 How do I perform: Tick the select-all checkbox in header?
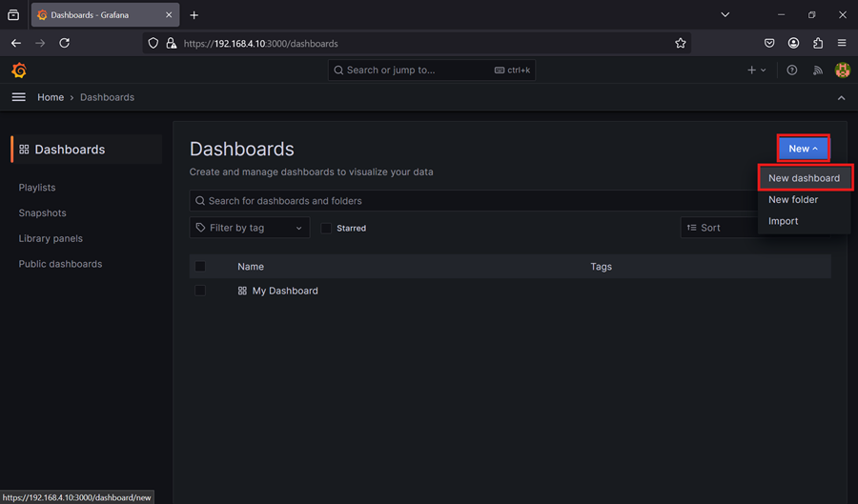(200, 266)
